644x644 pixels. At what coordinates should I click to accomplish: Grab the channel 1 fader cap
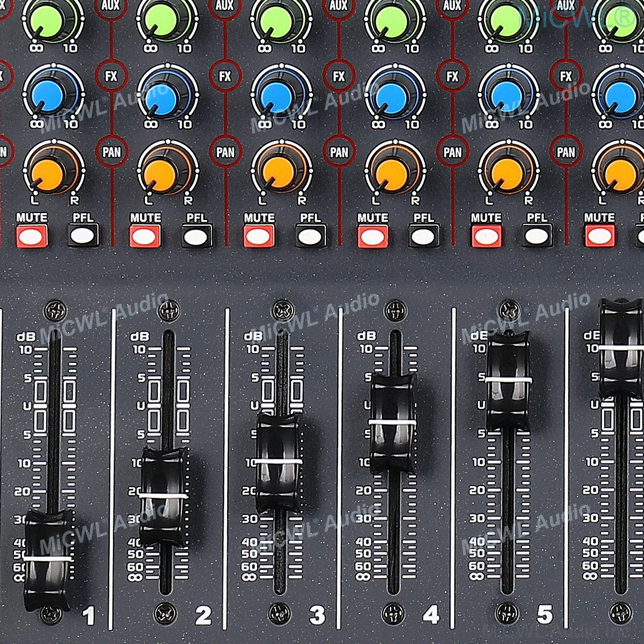[x=47, y=560]
